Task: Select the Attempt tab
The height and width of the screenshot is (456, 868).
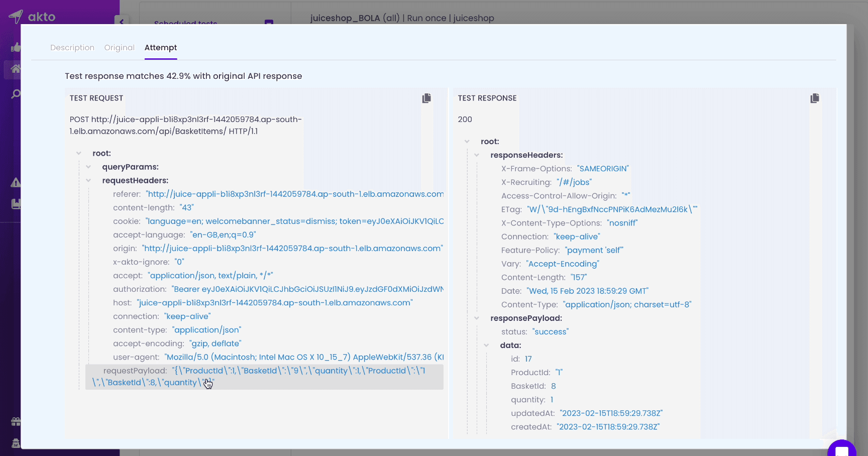Action: pos(161,47)
